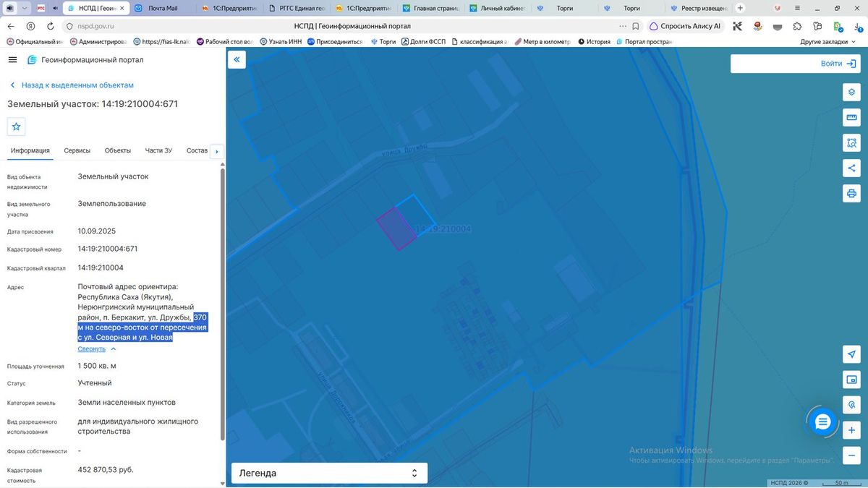This screenshot has width=868, height=488.
Task: Switch to РГГС Единая browser tab
Action: (x=299, y=8)
